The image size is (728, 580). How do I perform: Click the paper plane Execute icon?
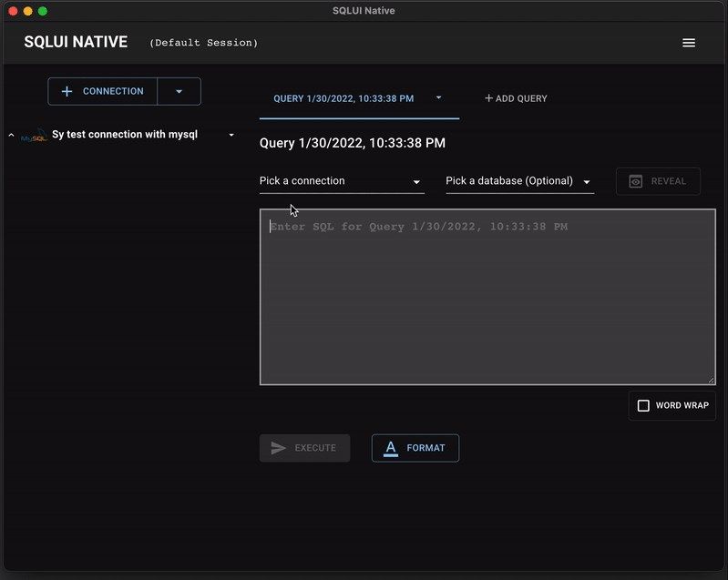[279, 448]
